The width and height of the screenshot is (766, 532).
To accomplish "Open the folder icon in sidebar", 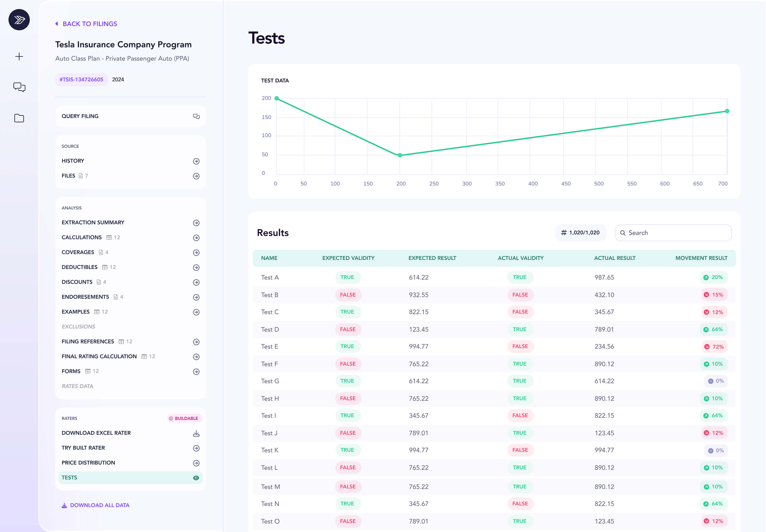I will (x=19, y=118).
